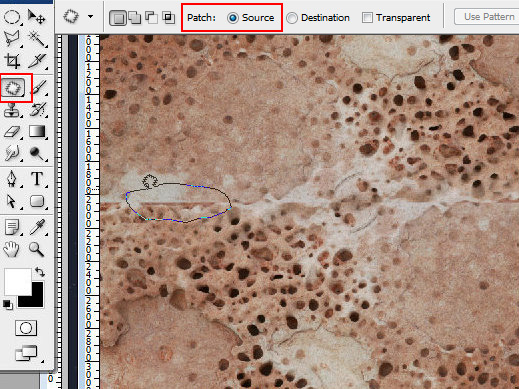Choose the Polygonal Lasso tool
Viewport: 519px width, 389px height.
click(x=12, y=39)
